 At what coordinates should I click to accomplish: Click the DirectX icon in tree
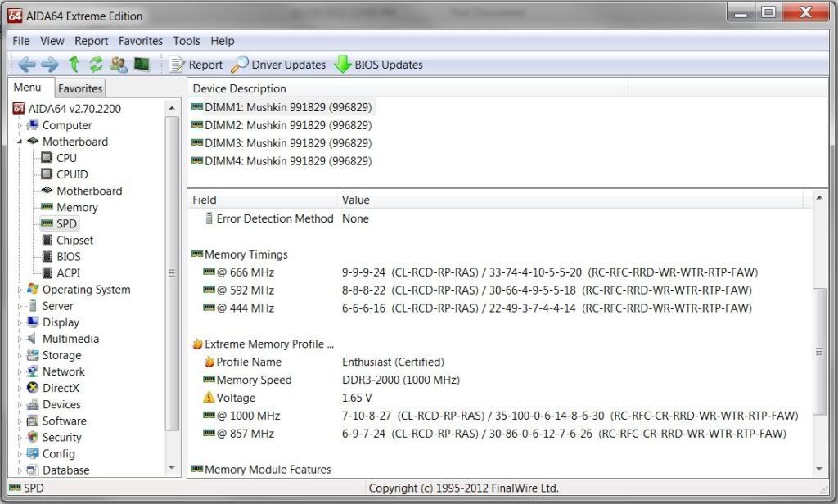(33, 388)
